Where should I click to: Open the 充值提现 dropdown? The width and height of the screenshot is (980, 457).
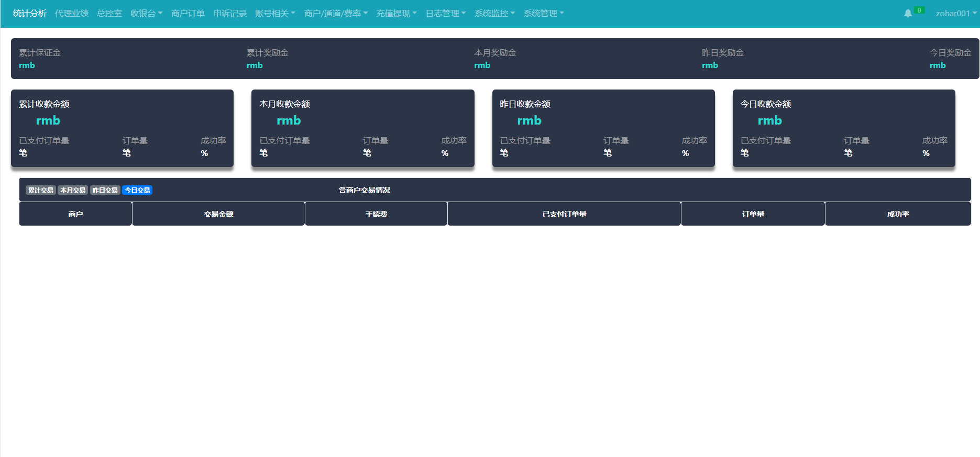[397, 14]
